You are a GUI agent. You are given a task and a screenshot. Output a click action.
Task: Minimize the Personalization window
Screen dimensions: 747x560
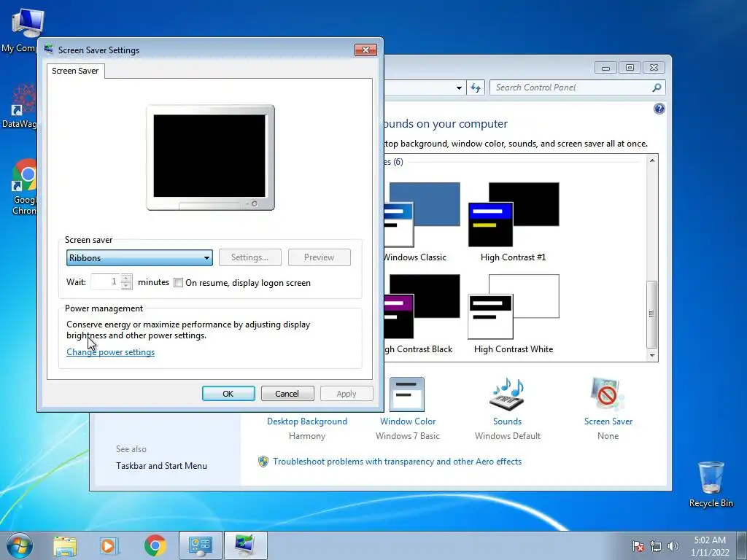pyautogui.click(x=605, y=68)
